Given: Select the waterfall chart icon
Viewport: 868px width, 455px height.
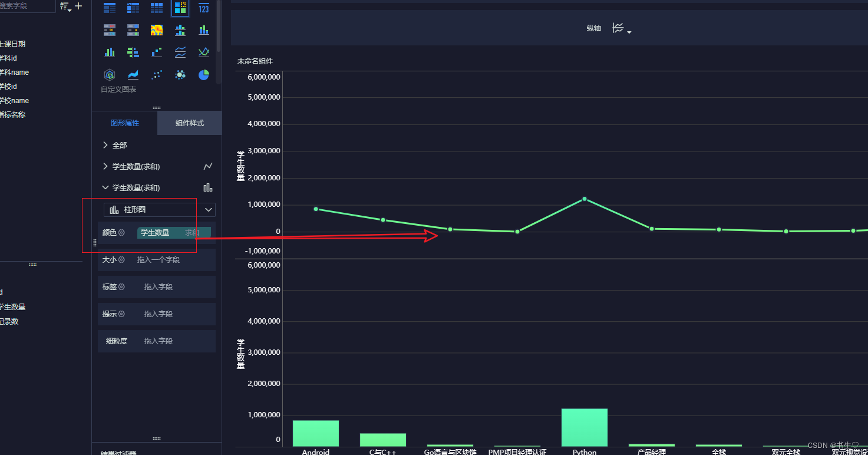Looking at the screenshot, I should click(x=157, y=52).
